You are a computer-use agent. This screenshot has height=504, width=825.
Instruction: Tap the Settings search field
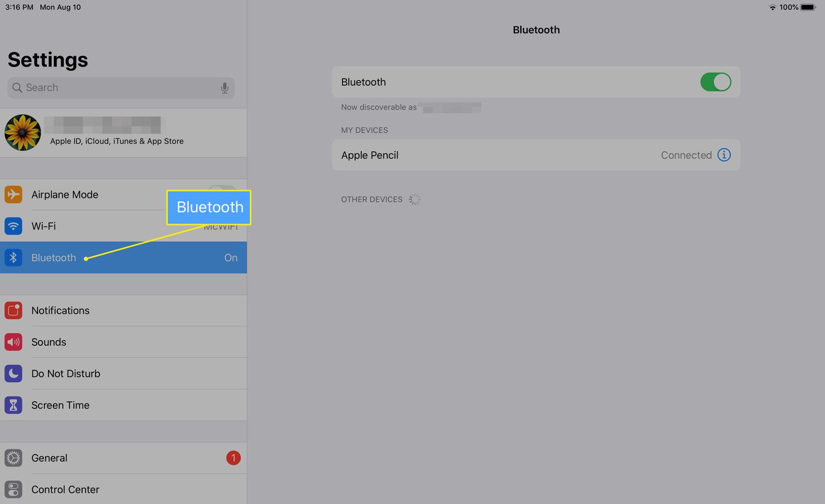point(116,88)
